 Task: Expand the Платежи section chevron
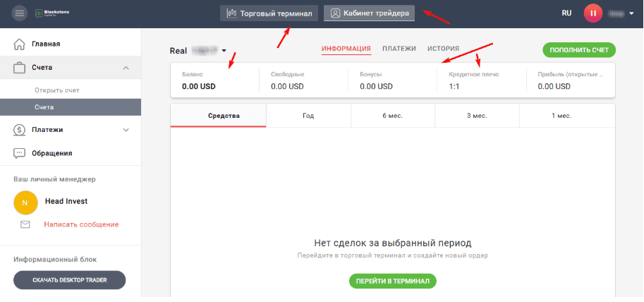pyautogui.click(x=126, y=130)
